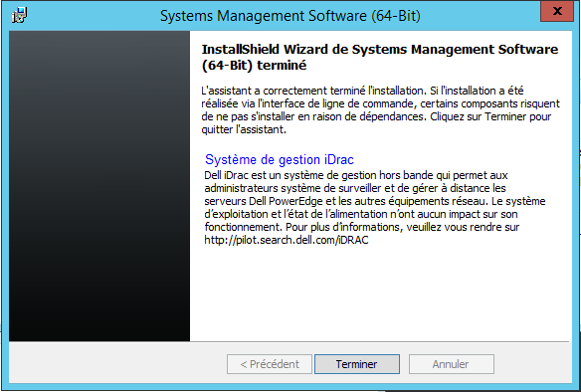Click the line 'fonctionnement. Pour plus d'informations'
The width and height of the screenshot is (581, 392).
point(362,227)
